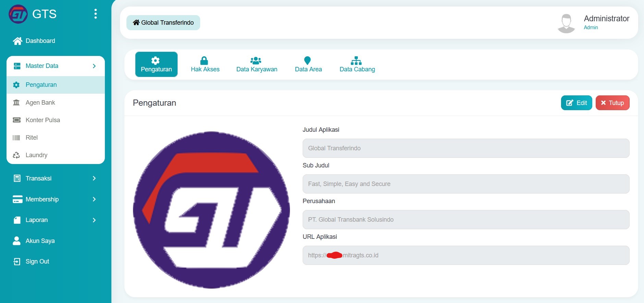Click the Data Karyawan people icon
Image resolution: width=644 pixels, height=303 pixels.
coord(256,61)
